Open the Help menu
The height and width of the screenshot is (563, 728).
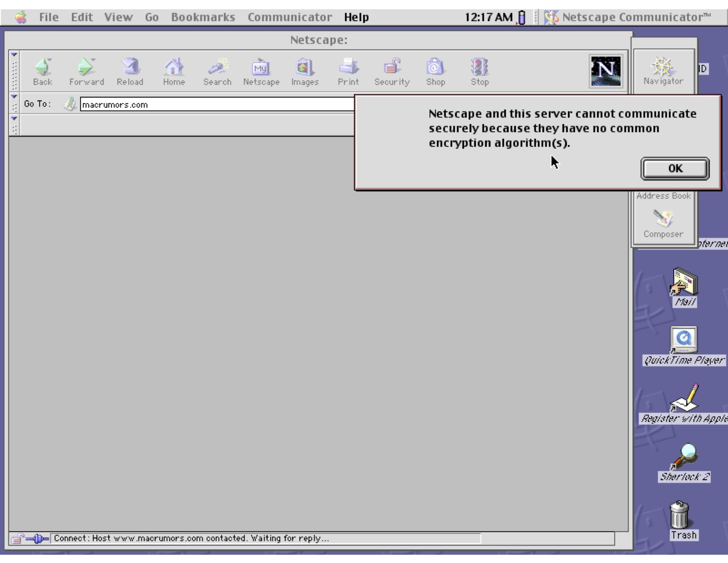[356, 17]
